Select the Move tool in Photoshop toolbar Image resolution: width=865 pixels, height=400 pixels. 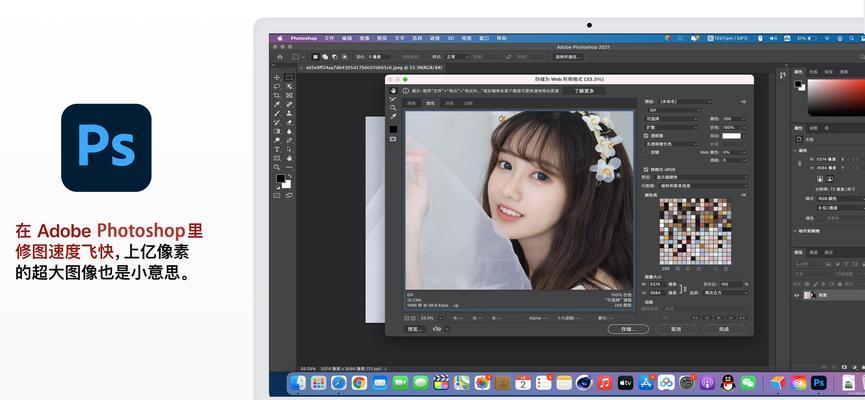point(277,78)
